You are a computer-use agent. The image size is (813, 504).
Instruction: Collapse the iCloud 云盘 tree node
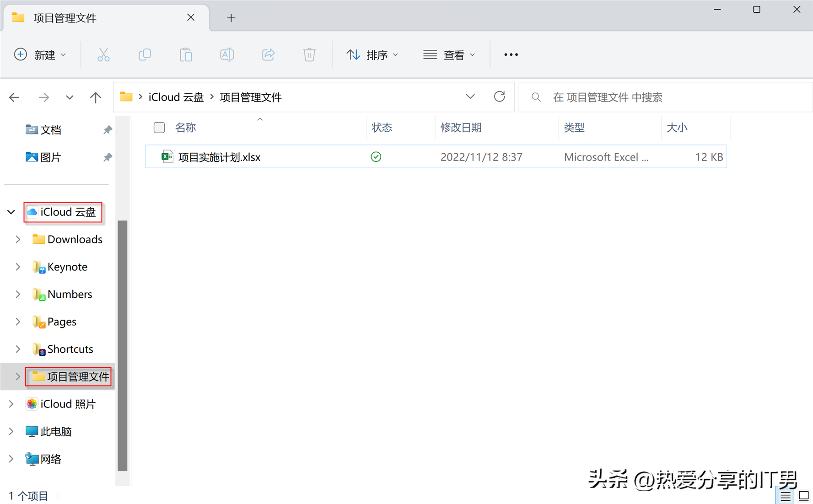pyautogui.click(x=11, y=212)
